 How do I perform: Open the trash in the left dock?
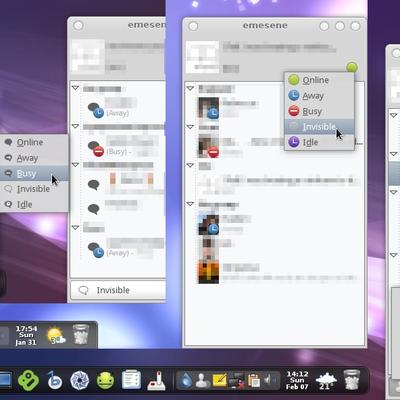point(81,335)
